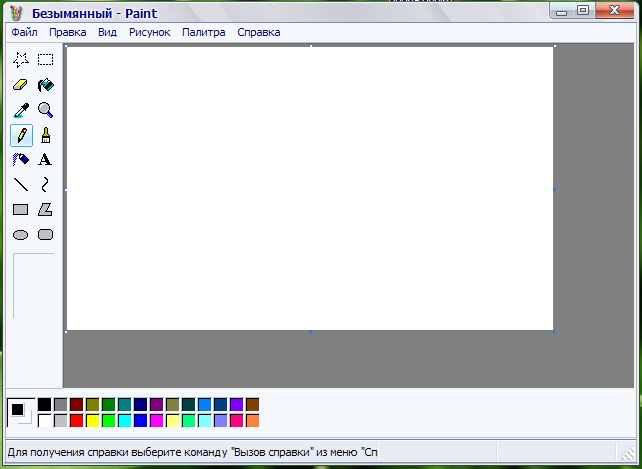642x469 pixels.
Task: Click the foreground color indicator box
Action: click(18, 409)
